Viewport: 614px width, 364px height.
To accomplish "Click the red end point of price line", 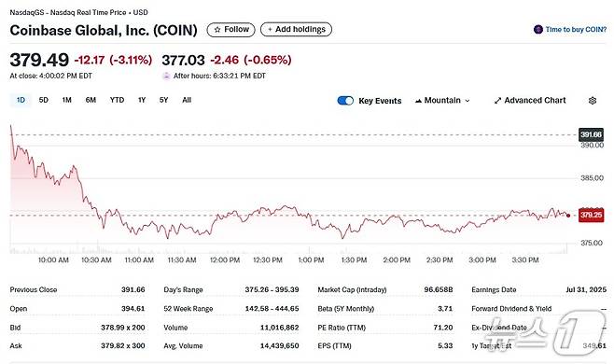I will click(568, 216).
